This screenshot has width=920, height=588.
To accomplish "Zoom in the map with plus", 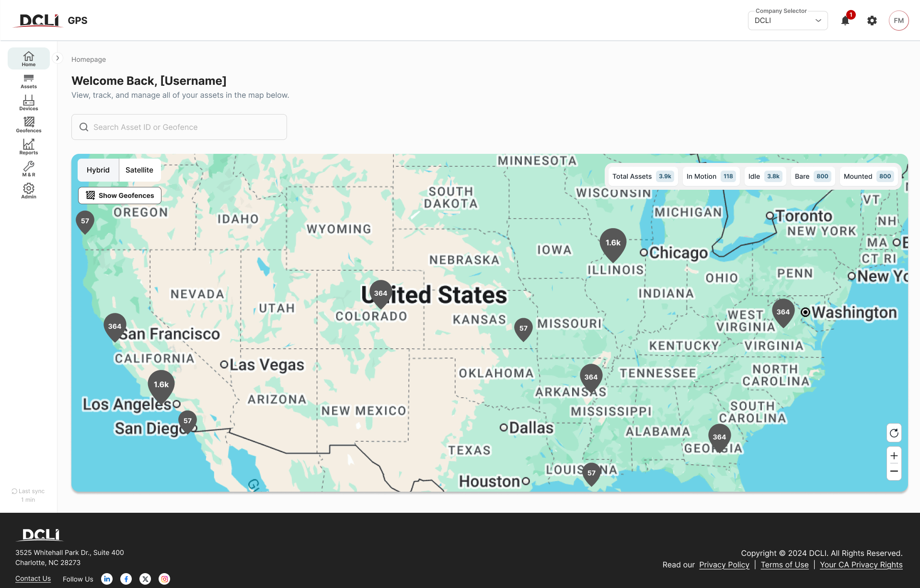I will point(894,456).
